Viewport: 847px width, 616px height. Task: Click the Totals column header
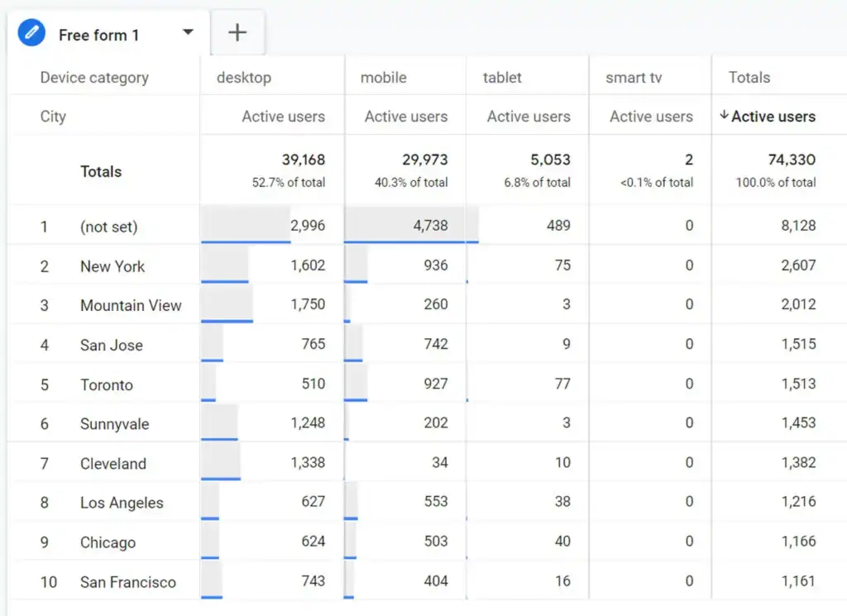[x=749, y=77]
